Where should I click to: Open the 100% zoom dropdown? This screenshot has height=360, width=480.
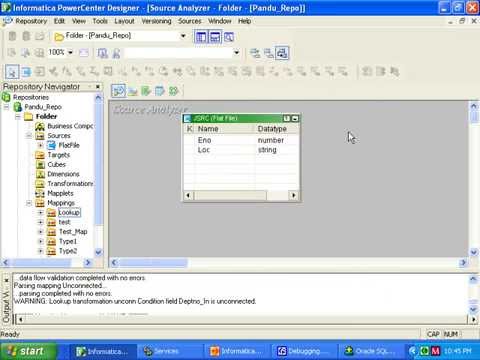click(x=70, y=52)
